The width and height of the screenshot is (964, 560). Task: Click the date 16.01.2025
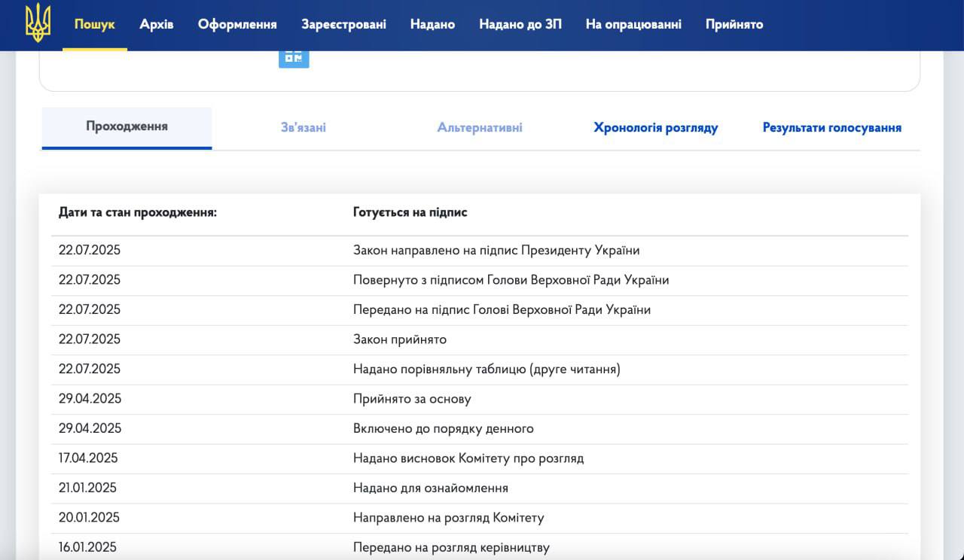coord(88,547)
